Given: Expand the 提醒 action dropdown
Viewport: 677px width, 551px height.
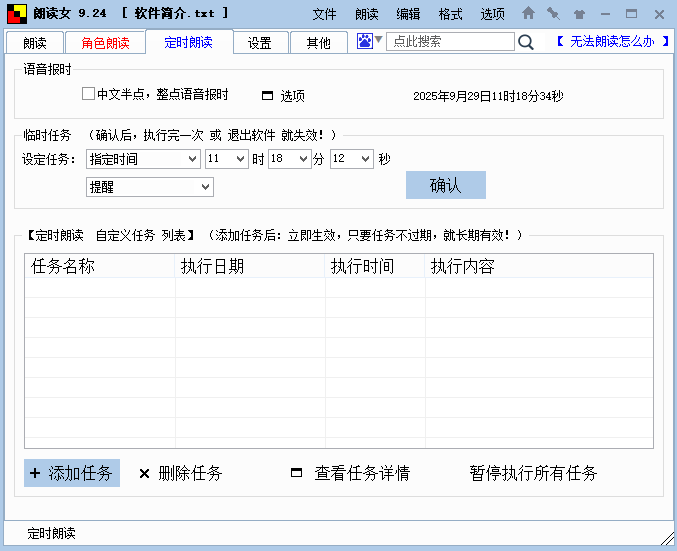Looking at the screenshot, I should tap(150, 187).
